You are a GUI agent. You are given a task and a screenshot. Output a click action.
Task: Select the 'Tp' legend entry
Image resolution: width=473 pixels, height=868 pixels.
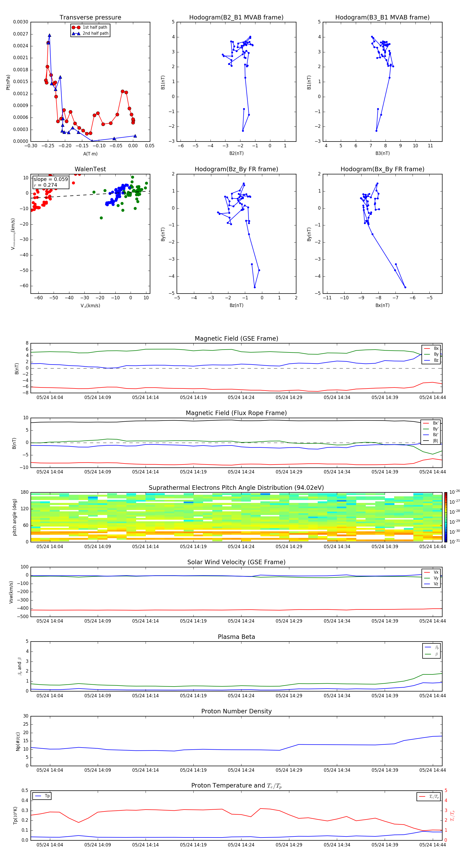(x=42, y=796)
